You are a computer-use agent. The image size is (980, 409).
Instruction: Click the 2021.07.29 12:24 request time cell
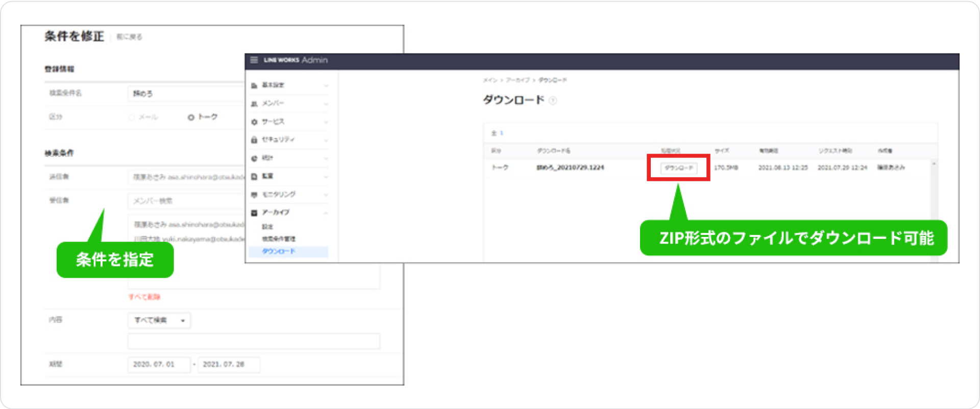pyautogui.click(x=843, y=167)
